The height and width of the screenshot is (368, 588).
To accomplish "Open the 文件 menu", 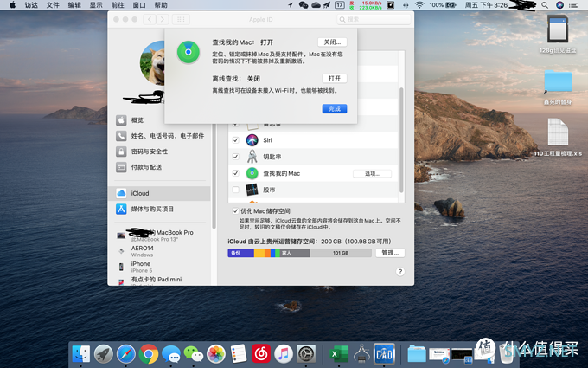I will point(53,5).
